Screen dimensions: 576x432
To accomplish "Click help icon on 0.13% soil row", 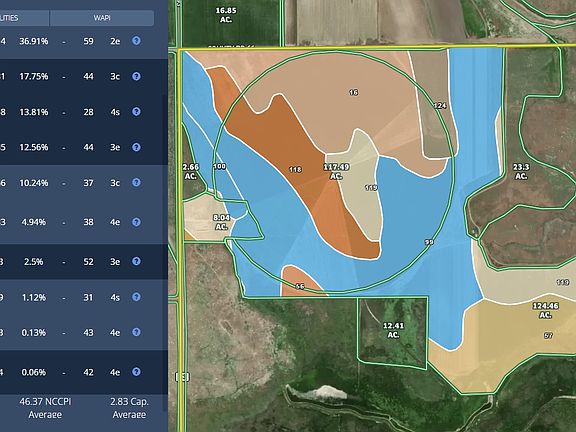I will (136, 332).
